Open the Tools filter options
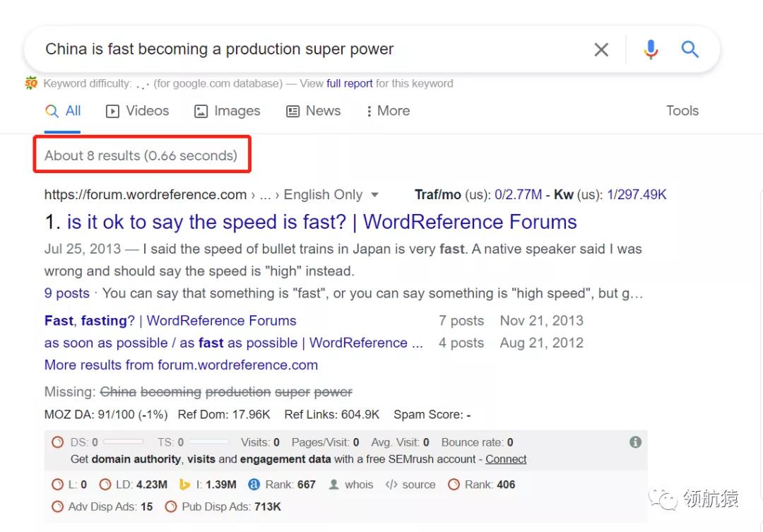Viewport: 763px width, 532px height. click(682, 111)
